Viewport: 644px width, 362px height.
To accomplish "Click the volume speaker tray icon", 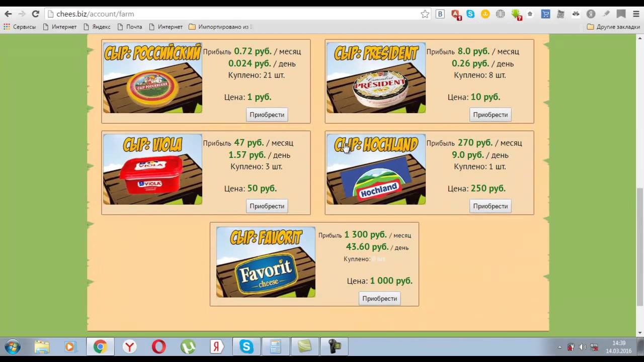I will [x=583, y=347].
